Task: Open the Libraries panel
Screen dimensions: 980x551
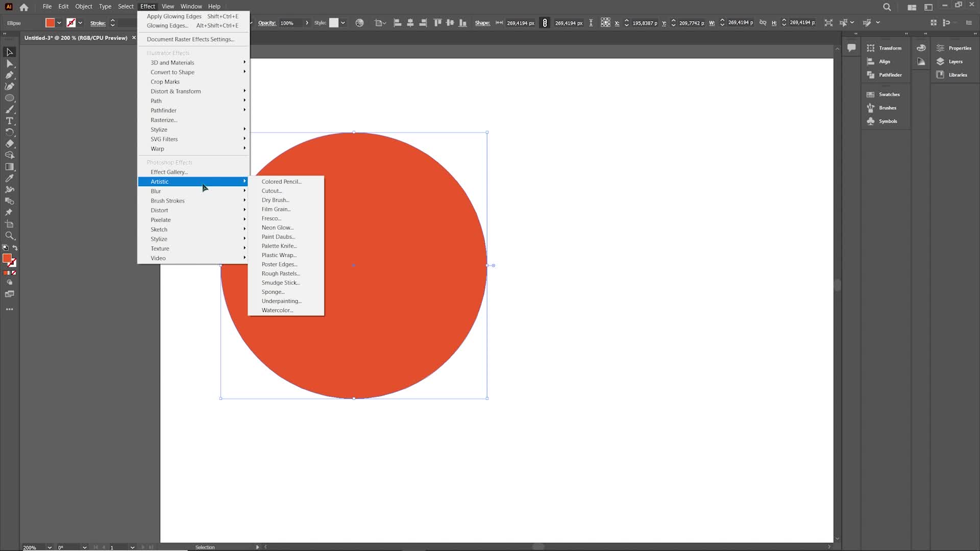Action: tap(952, 75)
